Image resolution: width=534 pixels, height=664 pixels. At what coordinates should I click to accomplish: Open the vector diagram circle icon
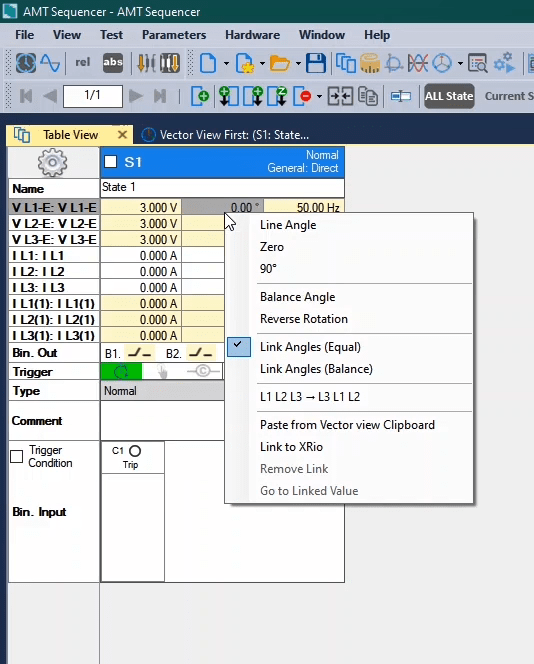click(442, 64)
